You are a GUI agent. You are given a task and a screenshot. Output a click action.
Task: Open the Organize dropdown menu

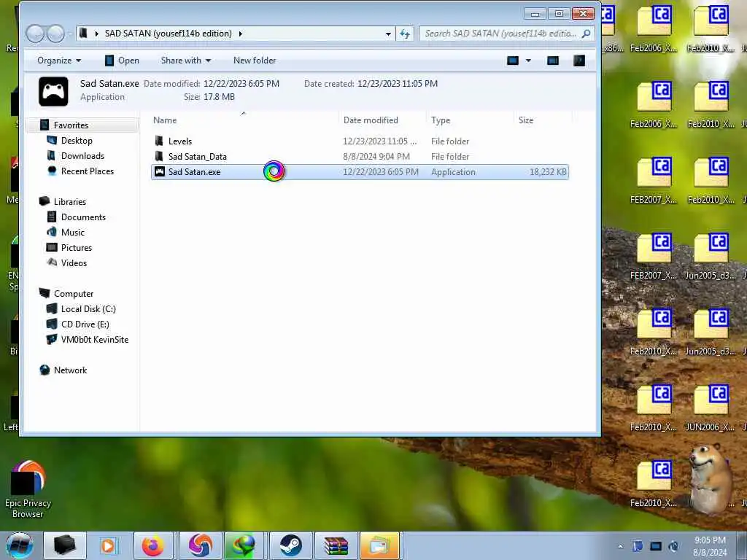pos(59,61)
